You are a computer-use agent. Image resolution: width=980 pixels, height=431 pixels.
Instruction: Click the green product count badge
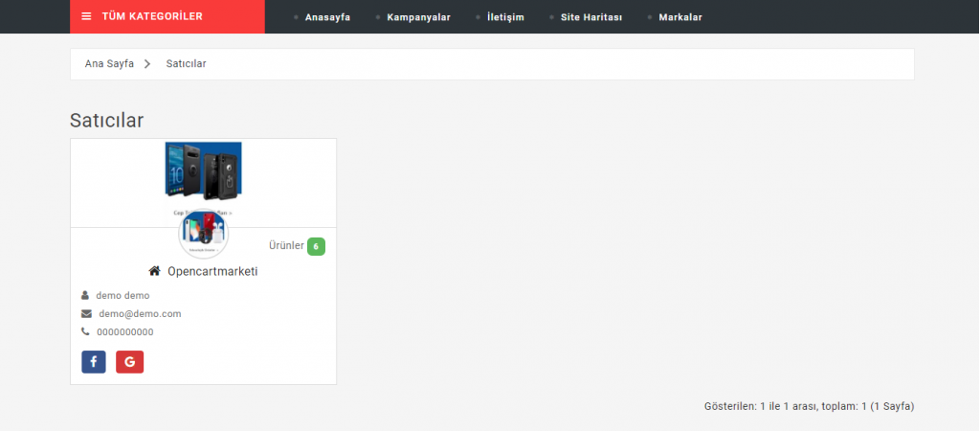point(316,246)
